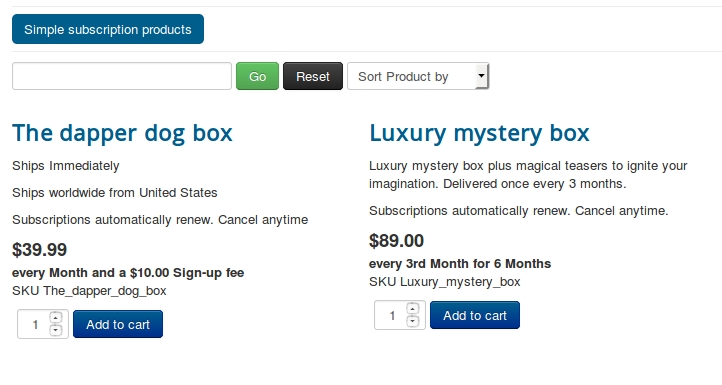This screenshot has height=385, width=722.
Task: Open the Sort Product by dropdown
Action: [418, 76]
